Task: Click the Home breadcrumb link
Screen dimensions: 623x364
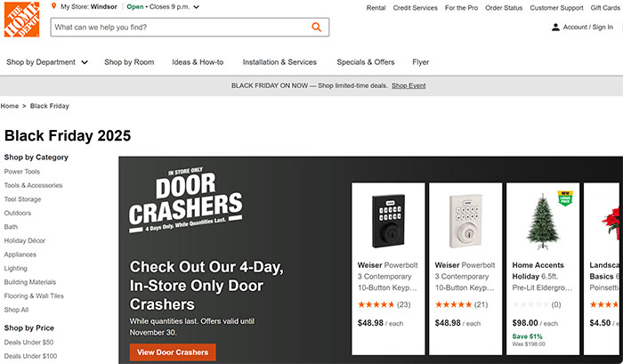Action: (10, 106)
